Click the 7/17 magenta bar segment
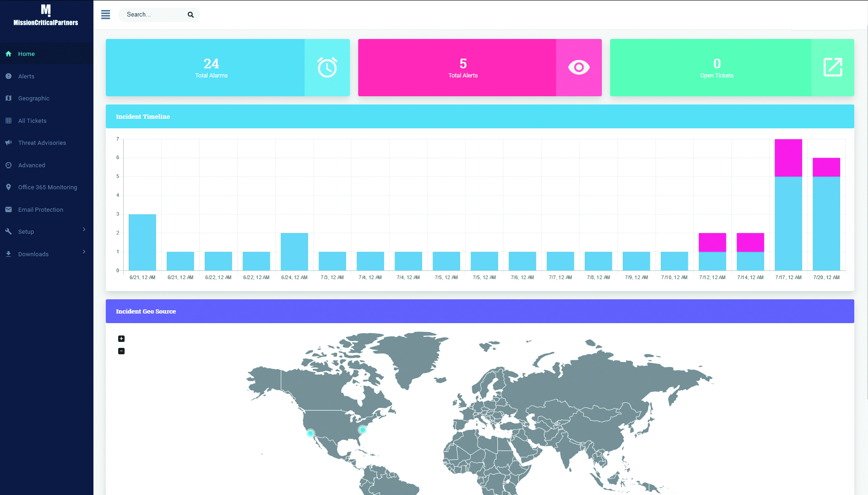 pyautogui.click(x=788, y=158)
